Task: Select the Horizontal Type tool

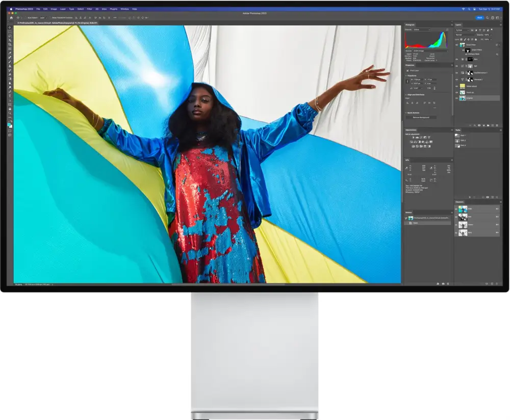Action: click(x=10, y=96)
